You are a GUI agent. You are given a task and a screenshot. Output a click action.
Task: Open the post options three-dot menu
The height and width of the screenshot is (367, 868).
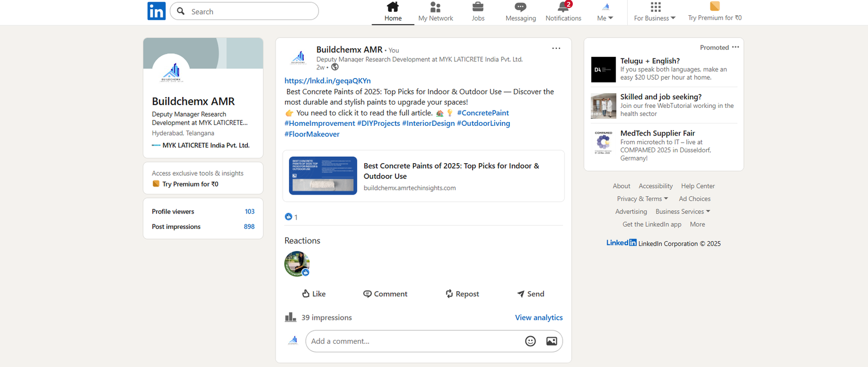pyautogui.click(x=556, y=48)
